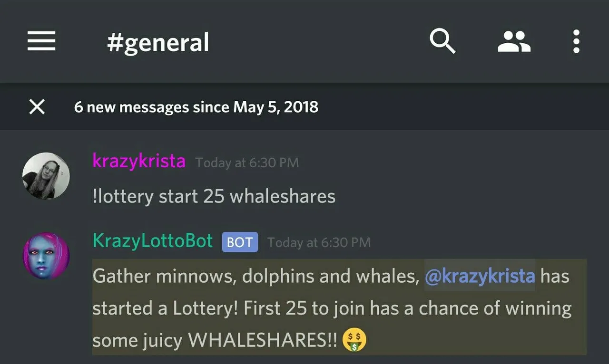This screenshot has width=609, height=364.
Task: Select the KrazyLottoBot username
Action: [x=153, y=241]
